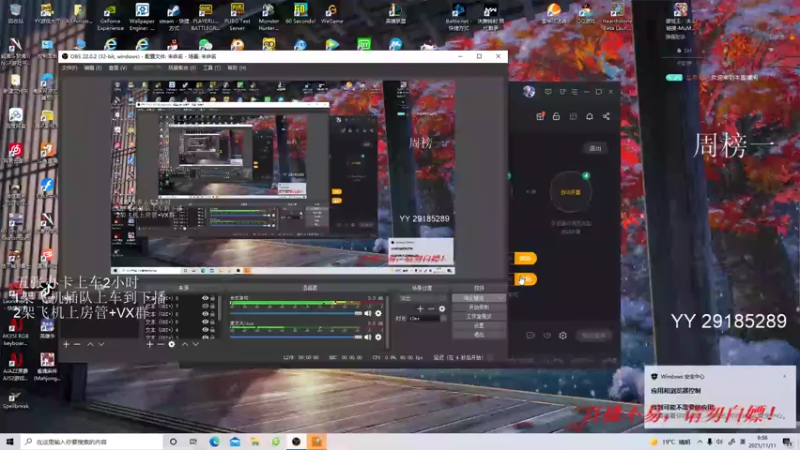The image size is (800, 450).
Task: Remove scene transition with the minus icon
Action: [x=431, y=309]
